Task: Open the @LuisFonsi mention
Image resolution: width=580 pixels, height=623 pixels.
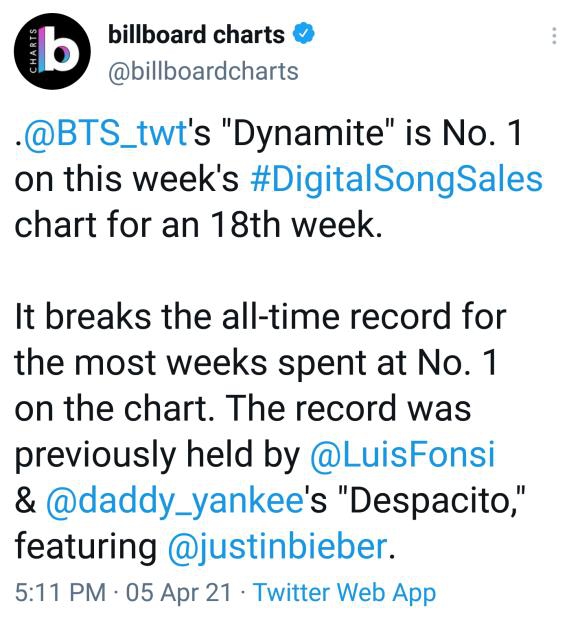Action: [x=402, y=454]
